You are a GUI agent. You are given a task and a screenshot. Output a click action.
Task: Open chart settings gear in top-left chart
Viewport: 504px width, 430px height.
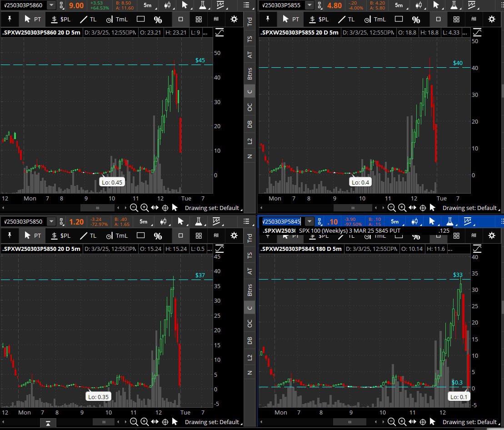tap(234, 19)
